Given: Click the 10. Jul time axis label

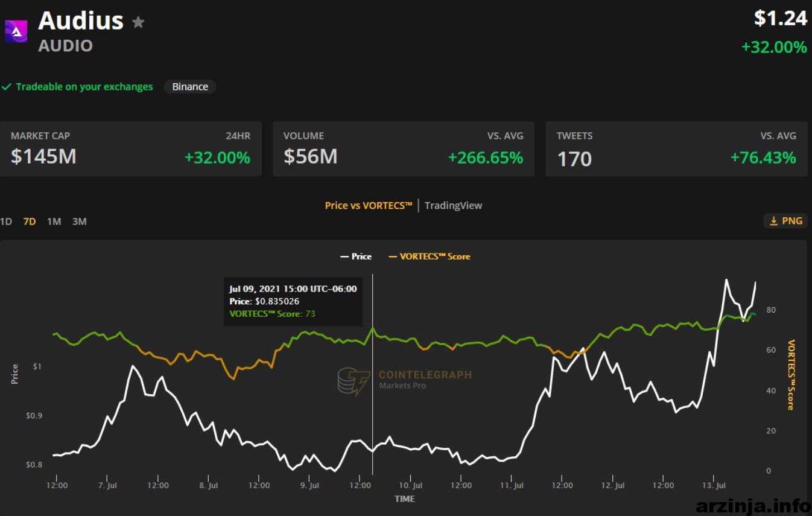Looking at the screenshot, I should click(411, 485).
